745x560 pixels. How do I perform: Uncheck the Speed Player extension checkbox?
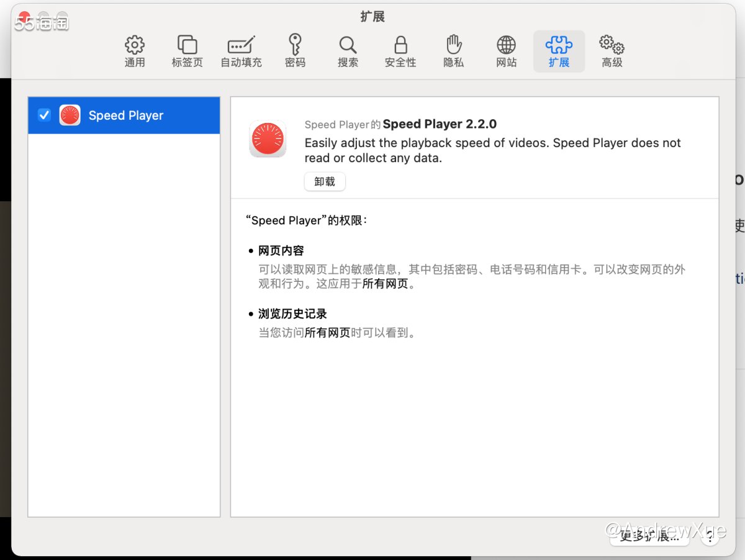[x=44, y=115]
